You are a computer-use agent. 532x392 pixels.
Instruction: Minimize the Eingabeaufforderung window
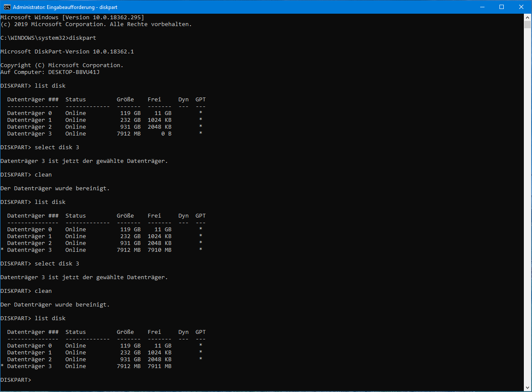click(482, 7)
